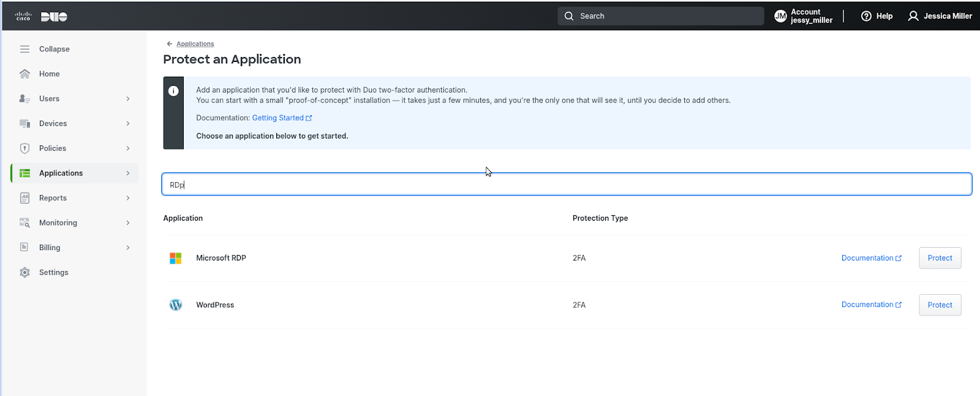This screenshot has height=396, width=980.
Task: Click the Billing icon in sidebar
Action: click(24, 248)
